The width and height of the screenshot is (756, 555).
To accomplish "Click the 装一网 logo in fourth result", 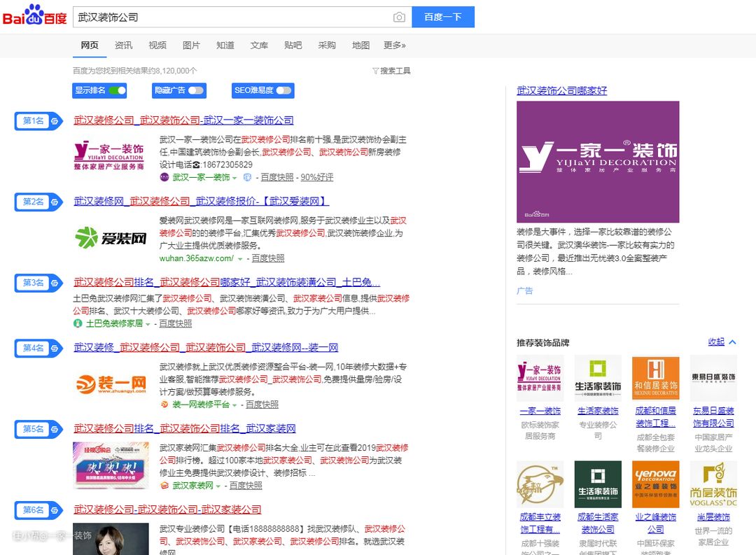I will 111,384.
